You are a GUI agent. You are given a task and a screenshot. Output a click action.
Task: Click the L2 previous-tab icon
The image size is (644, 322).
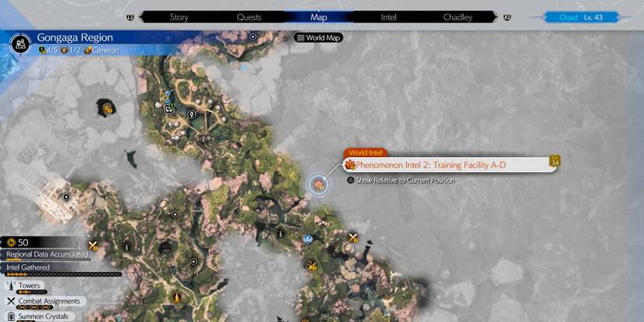point(130,17)
